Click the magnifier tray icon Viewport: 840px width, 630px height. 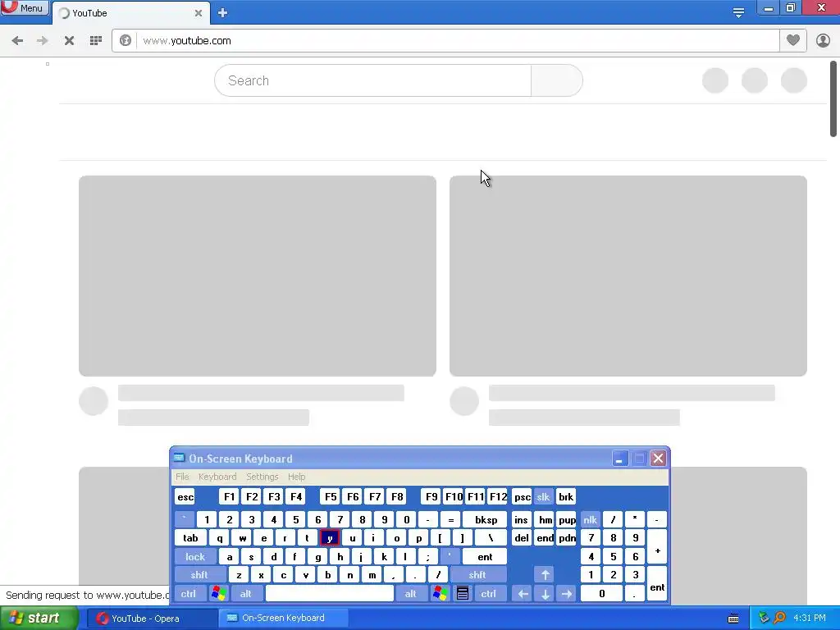pos(779,618)
